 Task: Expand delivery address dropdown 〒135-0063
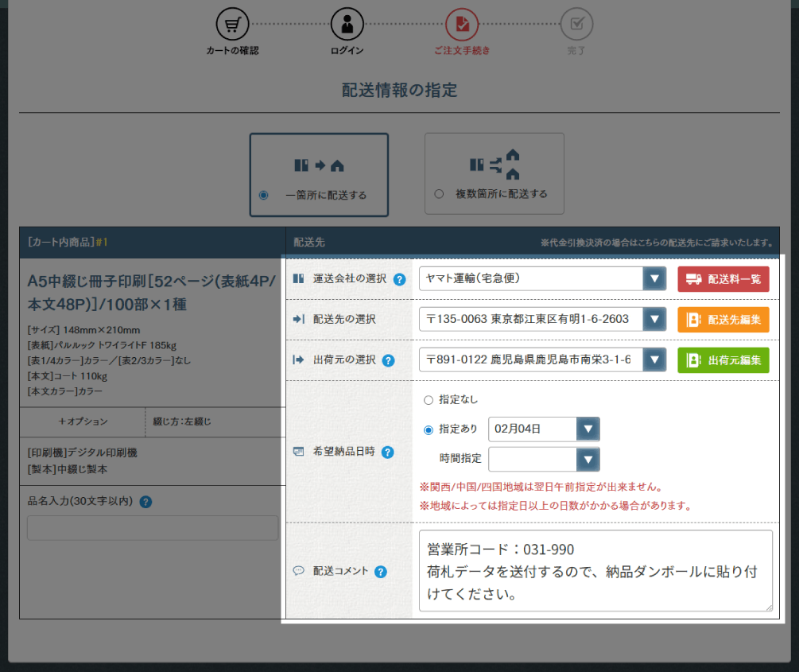click(542, 320)
